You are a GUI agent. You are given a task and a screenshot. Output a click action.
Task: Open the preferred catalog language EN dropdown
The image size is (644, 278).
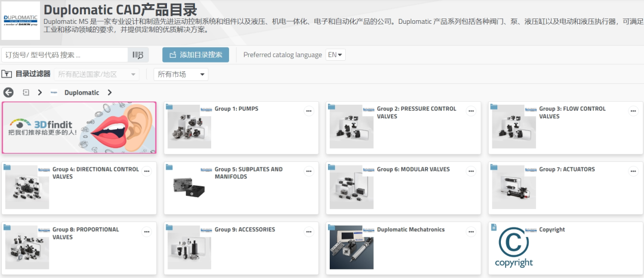point(335,55)
